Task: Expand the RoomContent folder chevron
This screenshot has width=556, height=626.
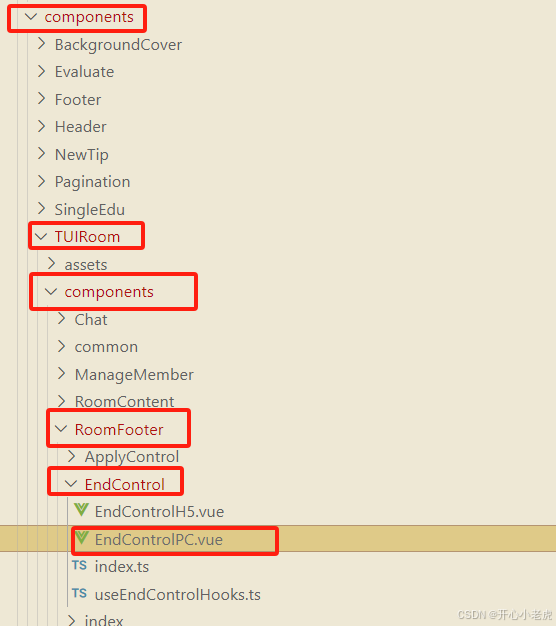Action: 61,401
